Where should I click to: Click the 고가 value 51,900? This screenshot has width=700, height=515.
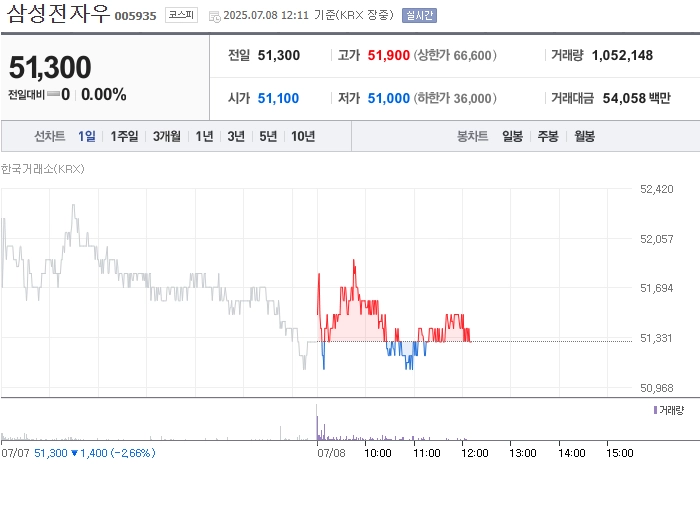pos(388,55)
